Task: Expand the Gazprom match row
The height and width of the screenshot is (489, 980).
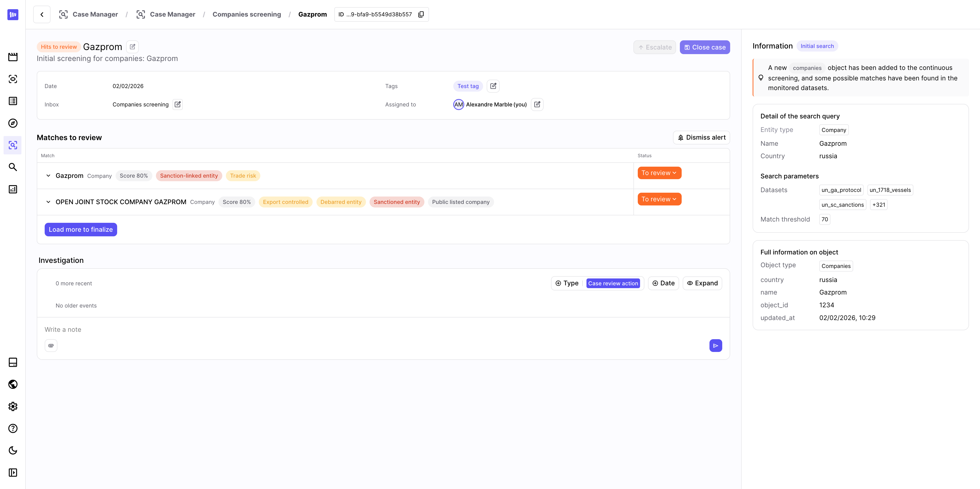Action: [48, 176]
